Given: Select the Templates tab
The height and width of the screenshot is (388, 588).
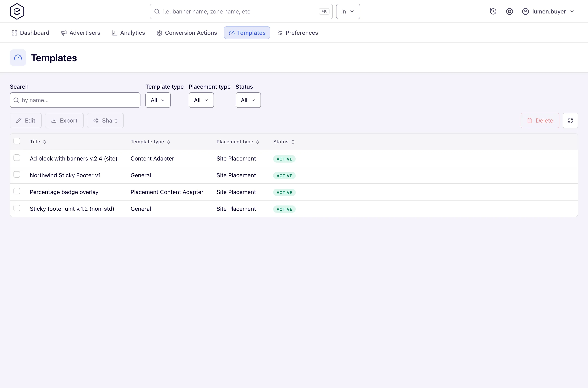Looking at the screenshot, I should pyautogui.click(x=247, y=33).
